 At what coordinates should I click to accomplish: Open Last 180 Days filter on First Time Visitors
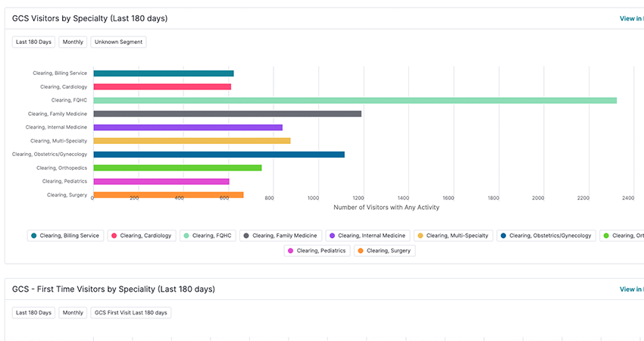pyautogui.click(x=34, y=313)
